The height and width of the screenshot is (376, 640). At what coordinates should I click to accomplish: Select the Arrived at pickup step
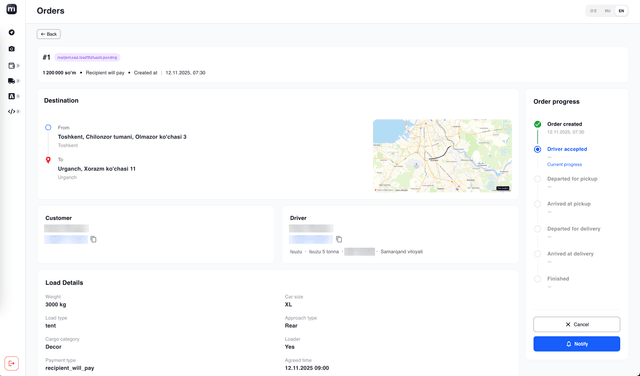click(x=569, y=204)
